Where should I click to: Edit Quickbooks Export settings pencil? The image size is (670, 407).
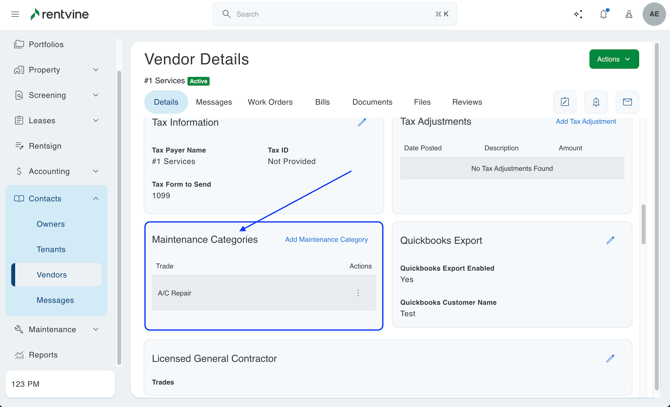610,241
